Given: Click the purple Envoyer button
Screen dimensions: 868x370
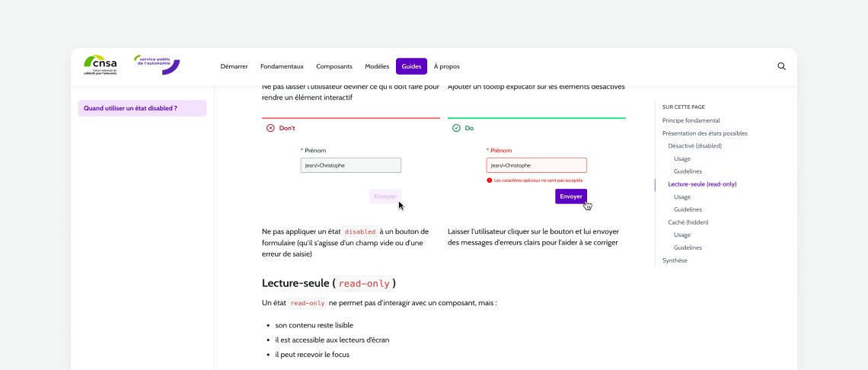Looking at the screenshot, I should tap(571, 196).
